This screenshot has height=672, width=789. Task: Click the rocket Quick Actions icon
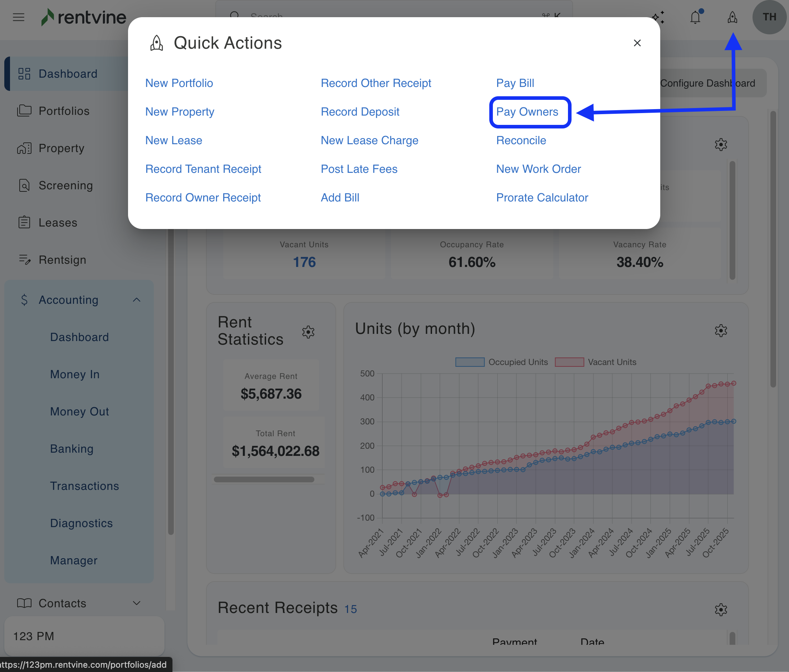tap(732, 18)
